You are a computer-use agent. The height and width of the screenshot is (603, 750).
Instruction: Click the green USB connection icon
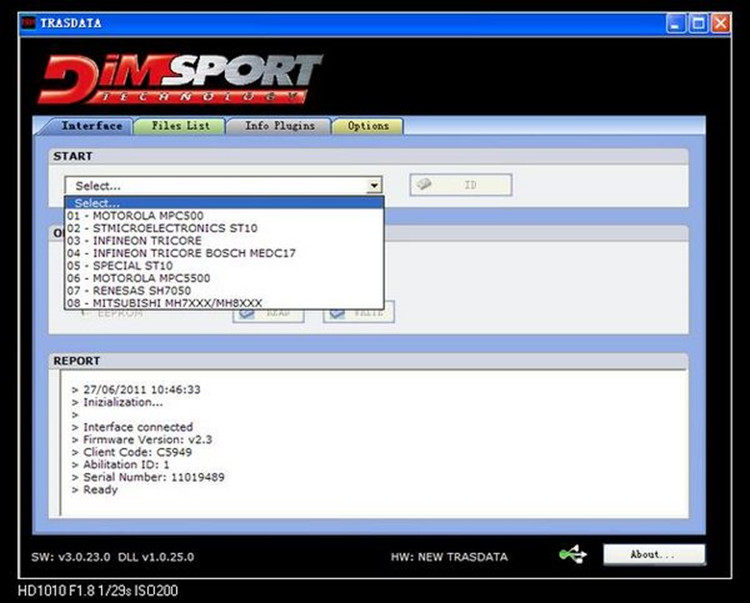point(573,555)
